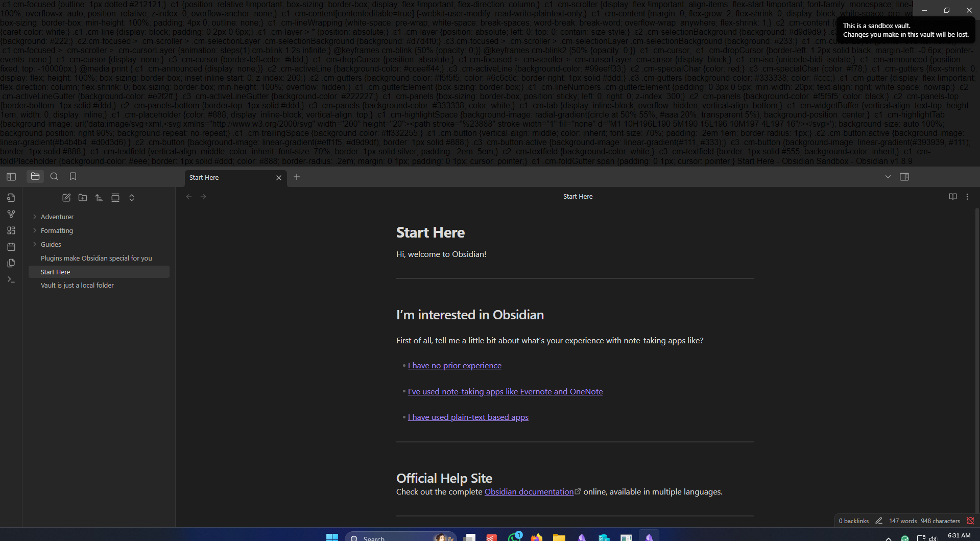This screenshot has height=541, width=980.
Task: Auto-reveal current file icon
Action: (115, 198)
